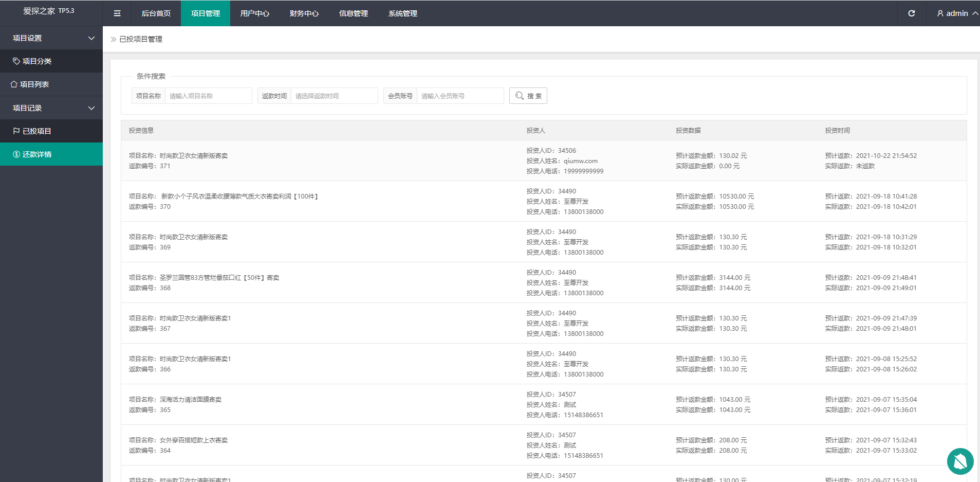
Task: Click the 会员账号 input field
Action: 460,96
